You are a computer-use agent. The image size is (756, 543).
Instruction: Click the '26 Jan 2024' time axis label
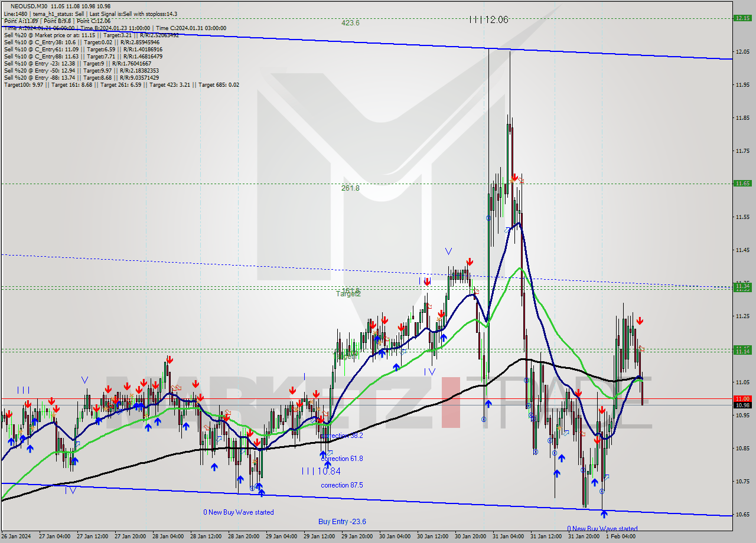15,537
